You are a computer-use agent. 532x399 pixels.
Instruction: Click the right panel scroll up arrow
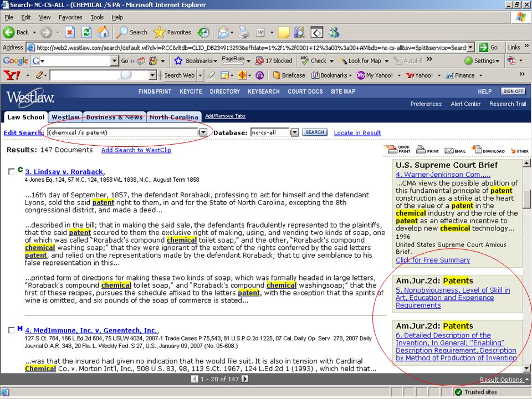[526, 163]
